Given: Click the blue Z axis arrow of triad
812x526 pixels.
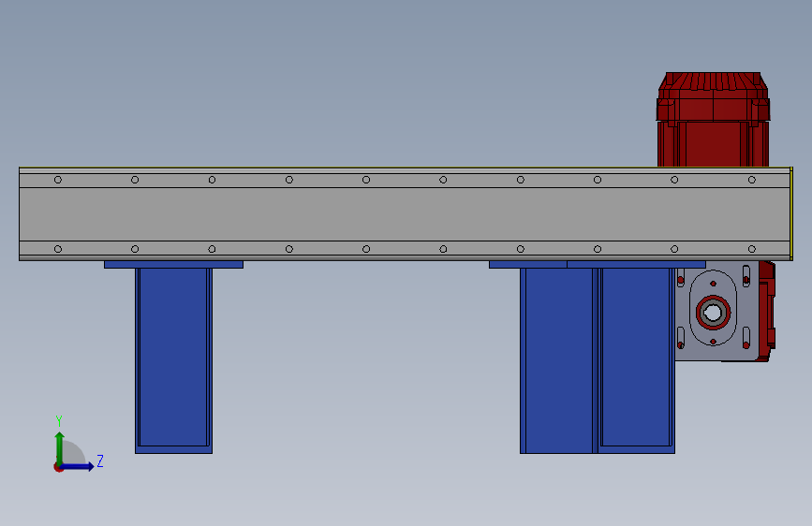Looking at the screenshot, I should [77, 466].
